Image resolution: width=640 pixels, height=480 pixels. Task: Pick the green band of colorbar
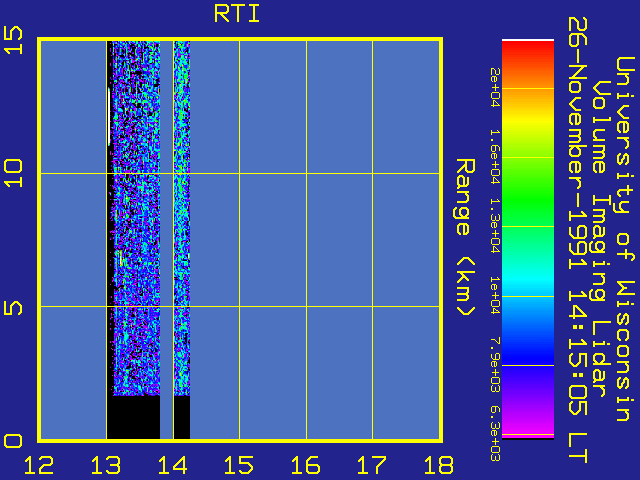click(528, 200)
